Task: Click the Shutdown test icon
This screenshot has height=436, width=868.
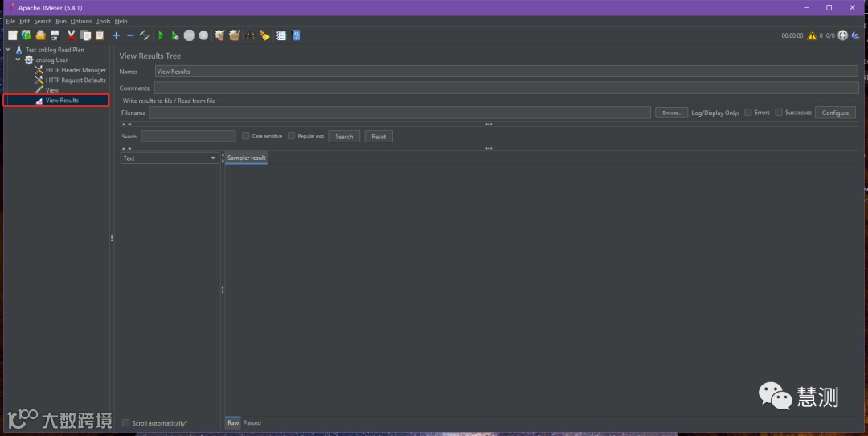Action: [x=203, y=35]
